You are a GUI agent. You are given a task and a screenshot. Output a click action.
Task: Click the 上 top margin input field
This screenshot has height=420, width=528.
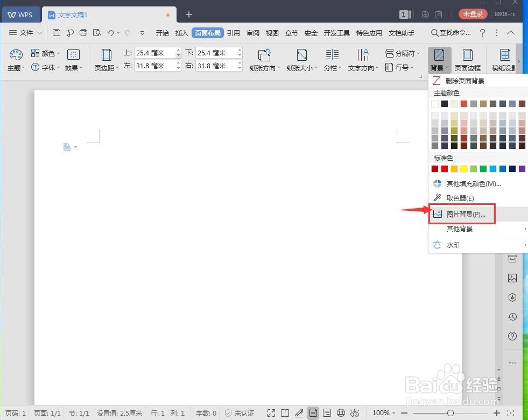pyautogui.click(x=155, y=53)
